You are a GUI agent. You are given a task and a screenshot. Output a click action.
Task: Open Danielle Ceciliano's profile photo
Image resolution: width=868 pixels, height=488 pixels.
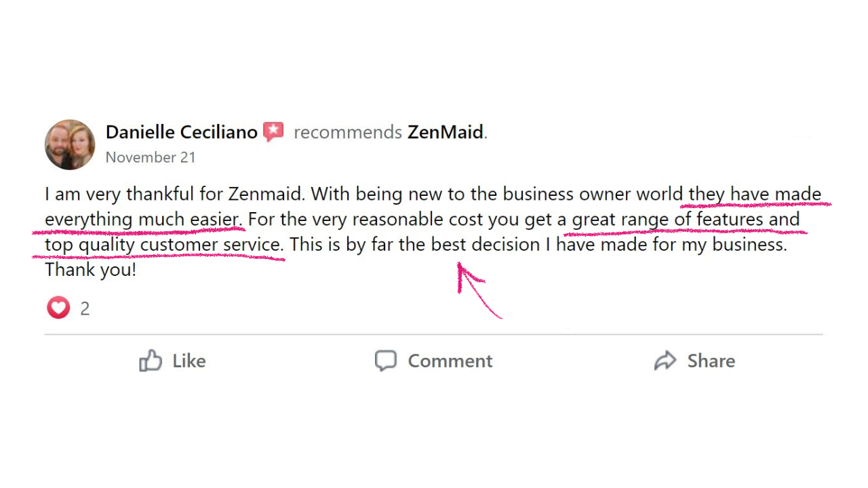tap(70, 144)
